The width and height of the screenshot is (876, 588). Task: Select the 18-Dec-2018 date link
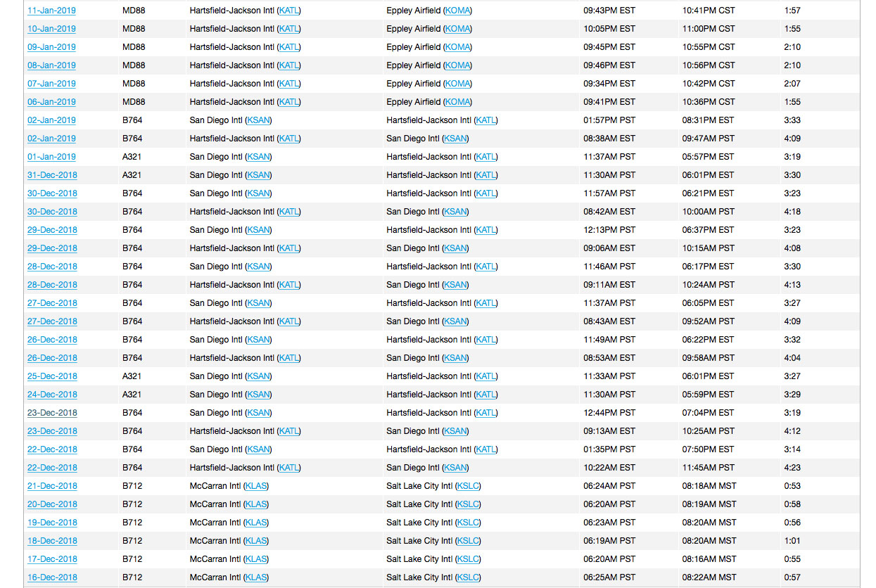click(x=52, y=541)
